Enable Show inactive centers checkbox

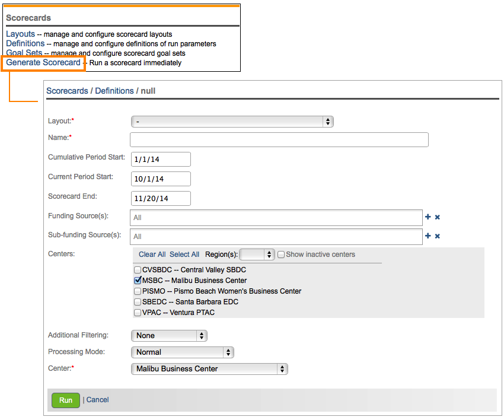[x=282, y=254]
